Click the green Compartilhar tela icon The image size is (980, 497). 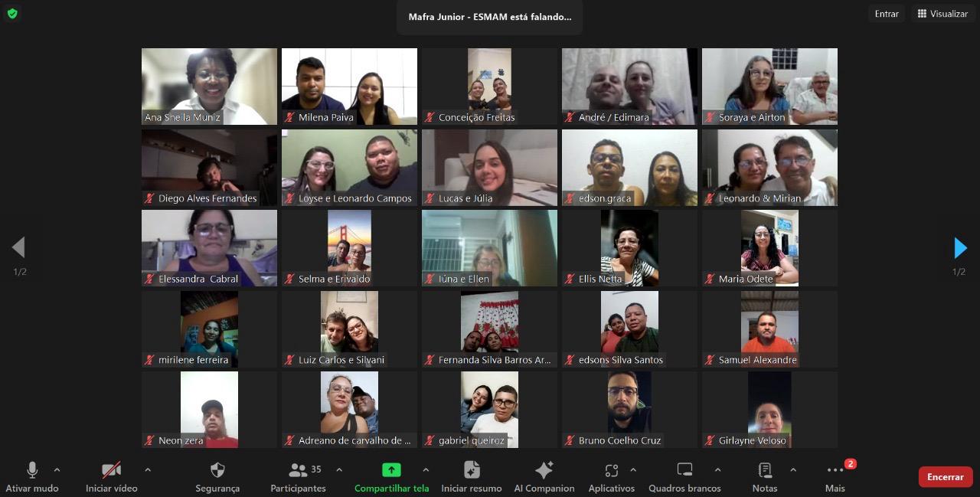pyautogui.click(x=391, y=470)
